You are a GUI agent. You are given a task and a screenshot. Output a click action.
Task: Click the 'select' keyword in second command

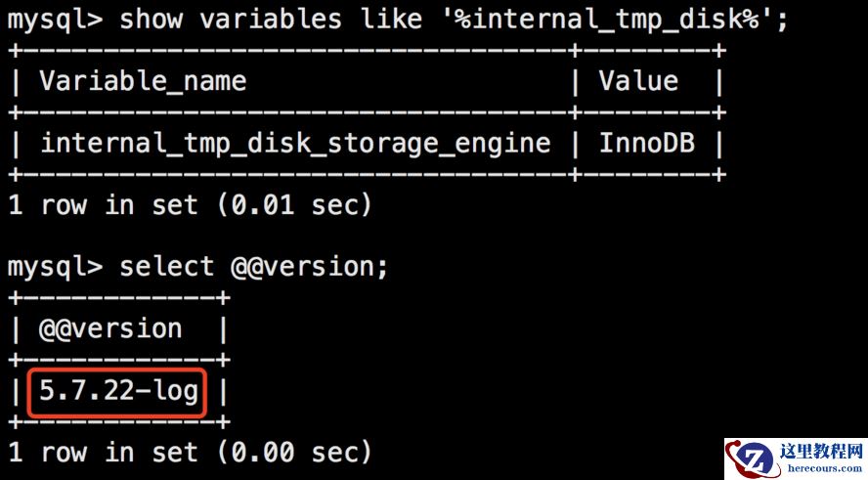(x=166, y=267)
